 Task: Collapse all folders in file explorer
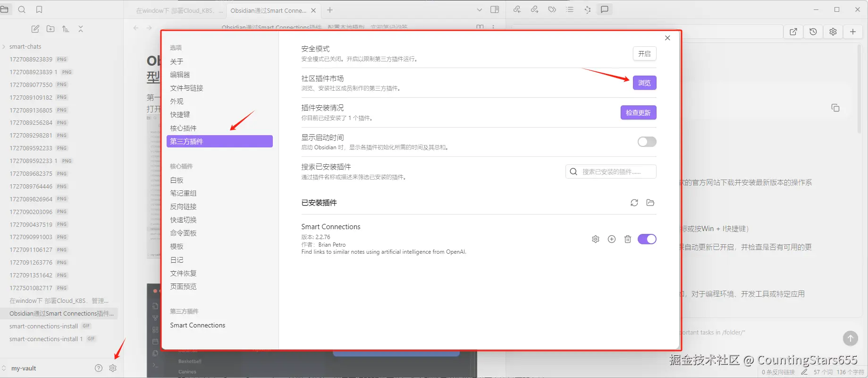81,29
